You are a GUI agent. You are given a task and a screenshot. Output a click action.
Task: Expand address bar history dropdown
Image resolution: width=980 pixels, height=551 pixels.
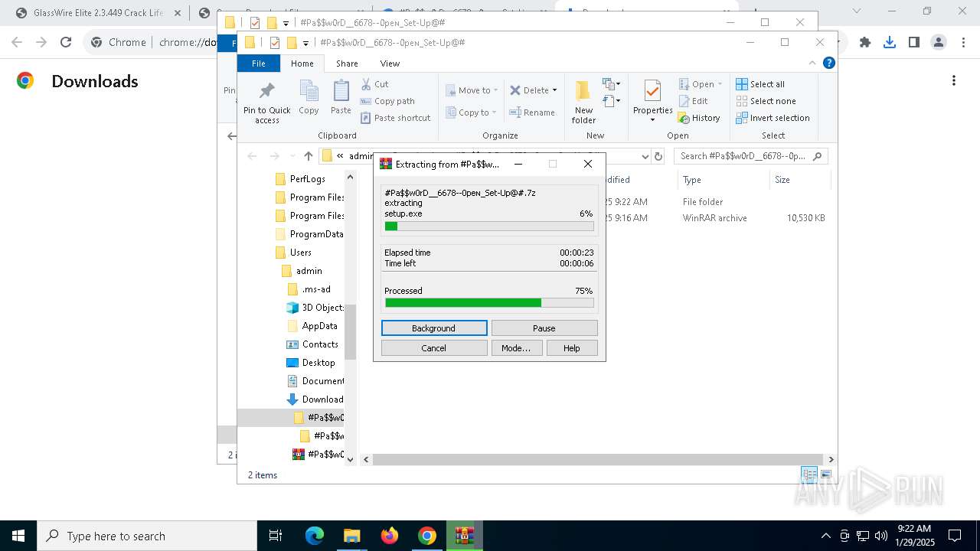pyautogui.click(x=645, y=156)
